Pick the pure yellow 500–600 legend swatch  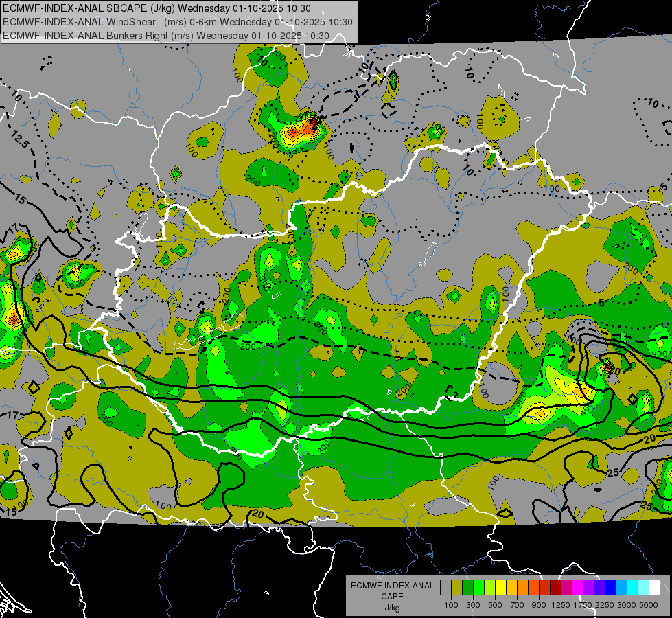coord(500,588)
